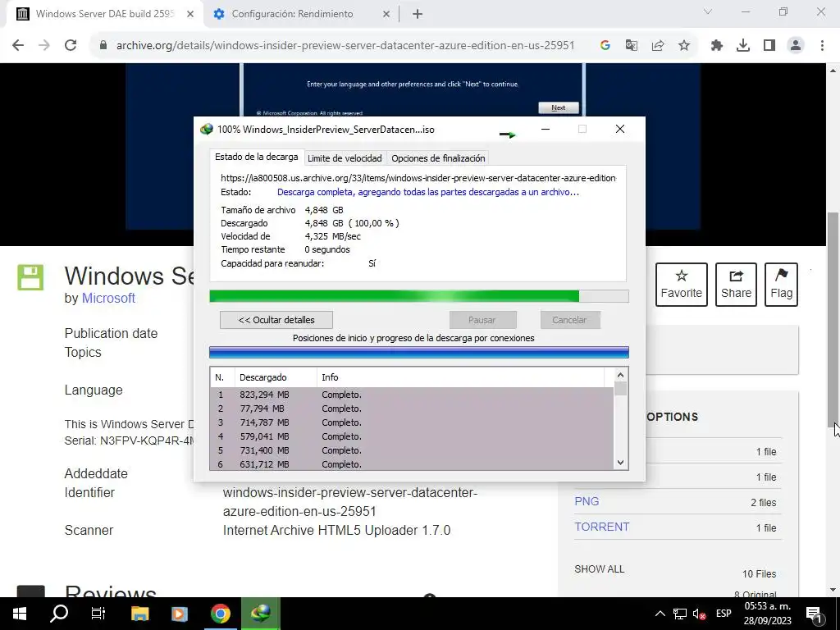Switch to the Configuración: Rendimiento tab
840x630 pixels.
point(300,15)
